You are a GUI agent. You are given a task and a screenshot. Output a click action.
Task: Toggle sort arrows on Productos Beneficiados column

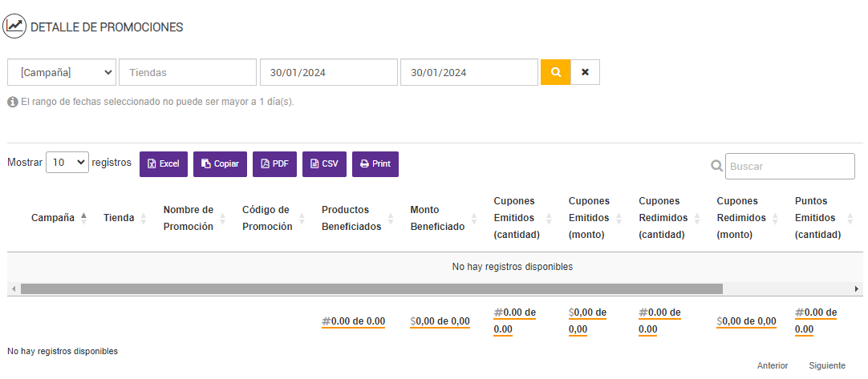390,219
